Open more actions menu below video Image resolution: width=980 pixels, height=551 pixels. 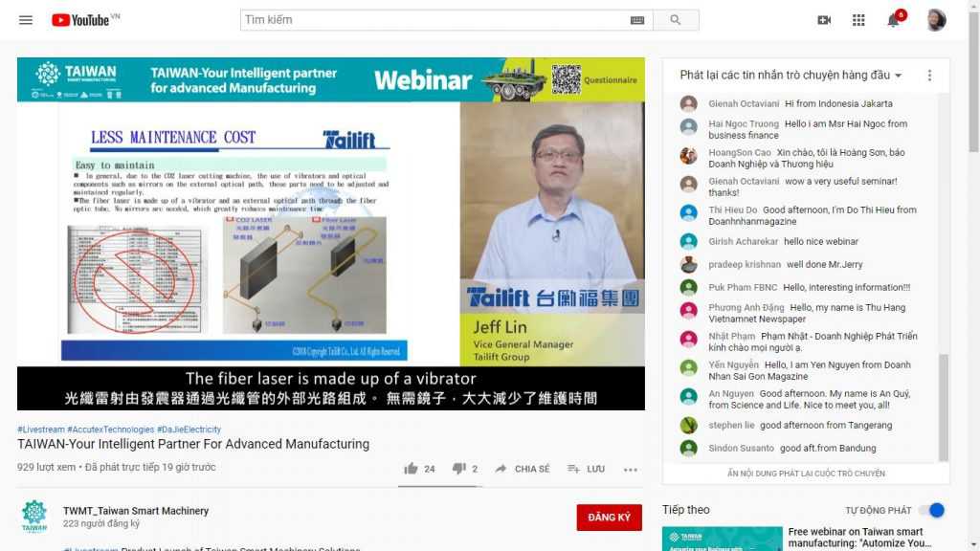tap(630, 469)
